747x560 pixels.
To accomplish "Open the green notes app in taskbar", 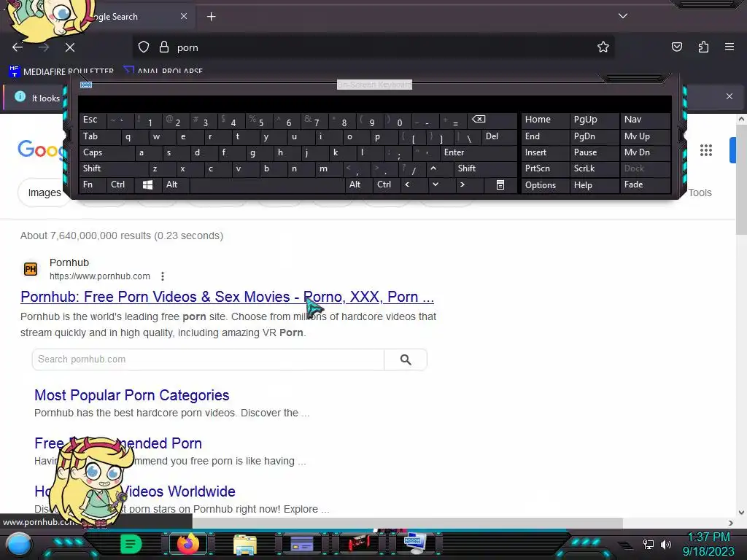I will tap(131, 544).
